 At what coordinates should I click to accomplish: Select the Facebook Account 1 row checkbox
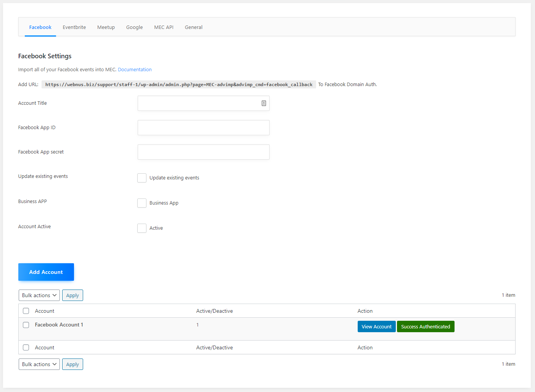point(26,325)
